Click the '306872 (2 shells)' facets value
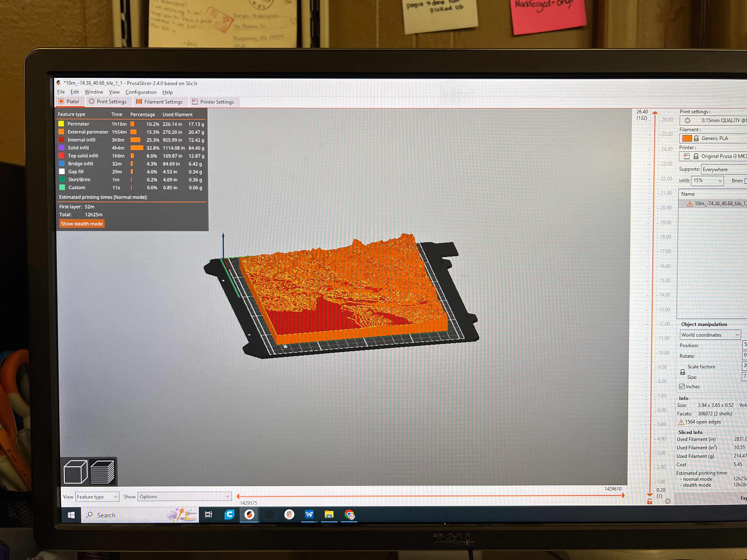This screenshot has width=747, height=560. 715,414
